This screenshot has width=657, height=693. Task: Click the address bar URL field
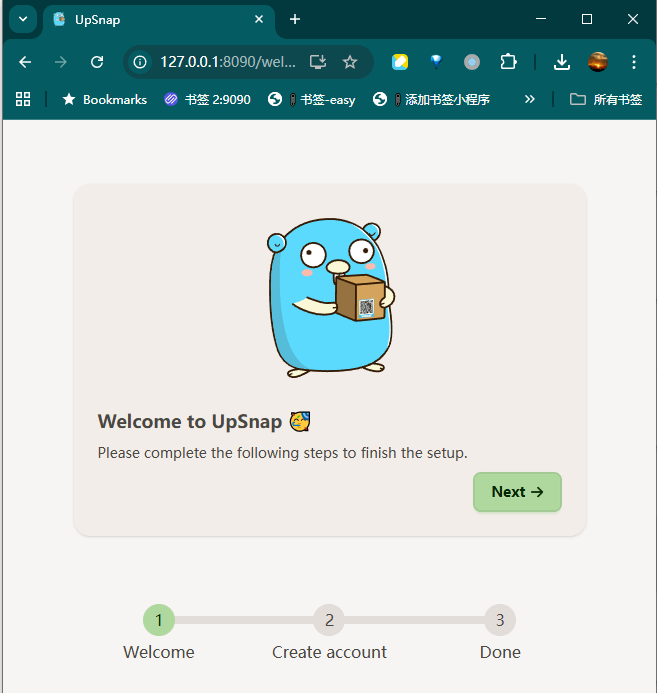228,62
